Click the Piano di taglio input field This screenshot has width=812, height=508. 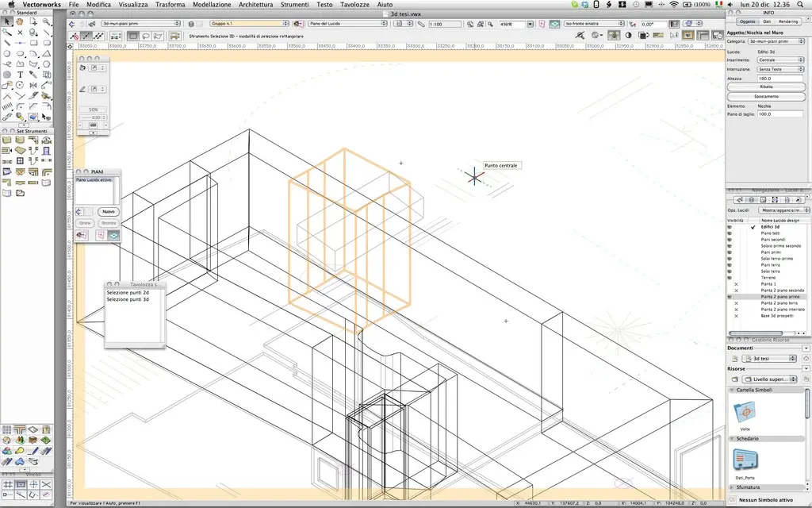780,114
